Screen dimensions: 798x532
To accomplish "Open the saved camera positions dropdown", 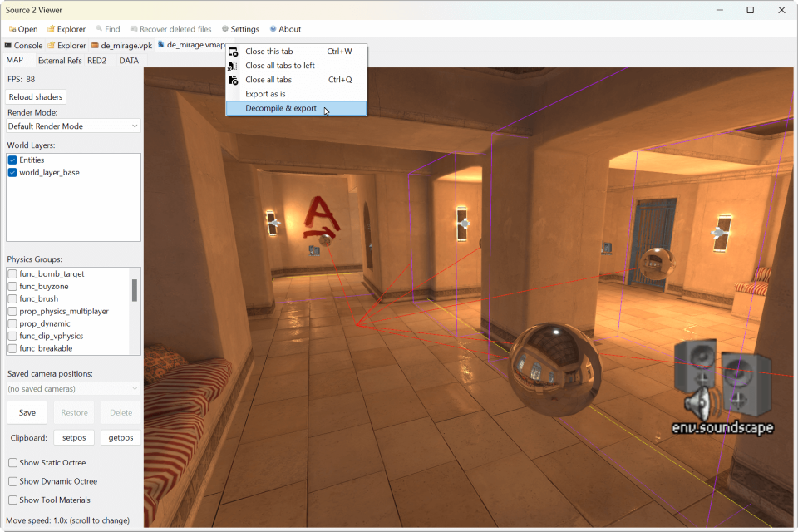I will pos(73,387).
